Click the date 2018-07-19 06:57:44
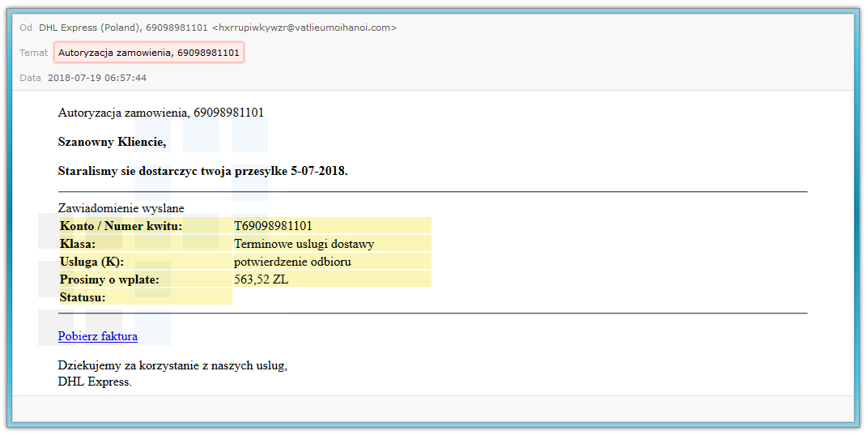This screenshot has width=868, height=435. pos(97,78)
